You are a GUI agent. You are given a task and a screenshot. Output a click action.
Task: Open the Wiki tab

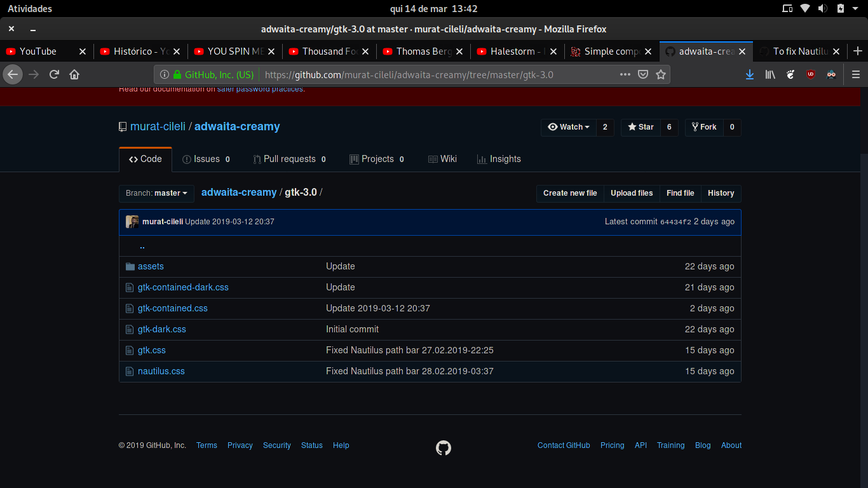tap(442, 159)
